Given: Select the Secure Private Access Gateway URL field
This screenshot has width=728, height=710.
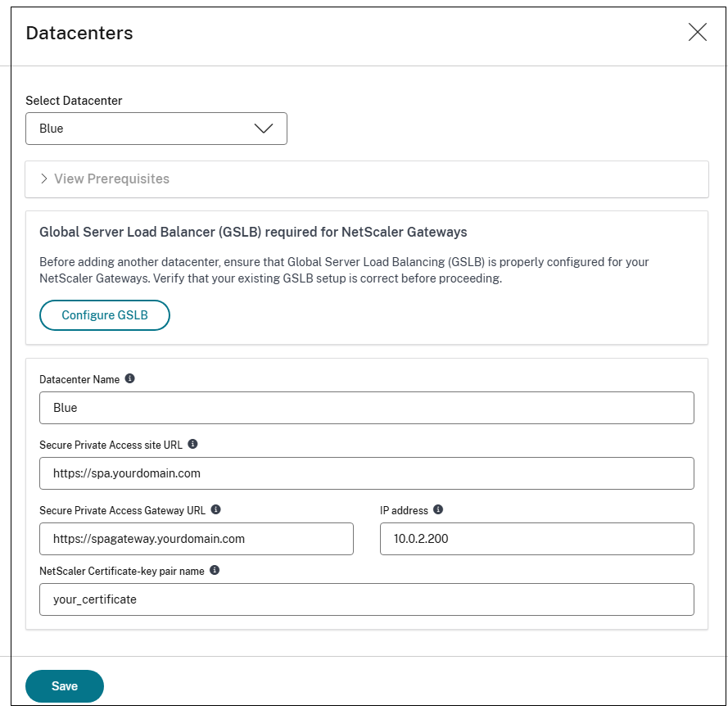Looking at the screenshot, I should 197,539.
